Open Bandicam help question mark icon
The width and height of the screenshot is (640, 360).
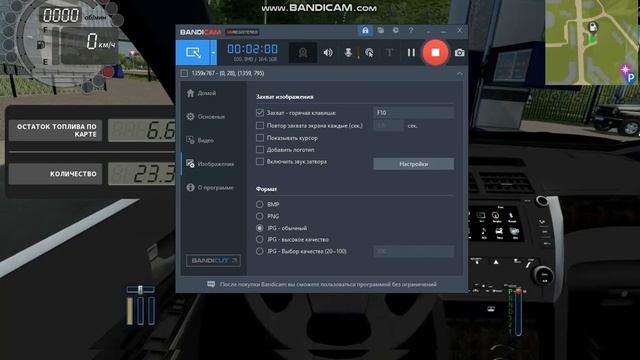pos(411,31)
